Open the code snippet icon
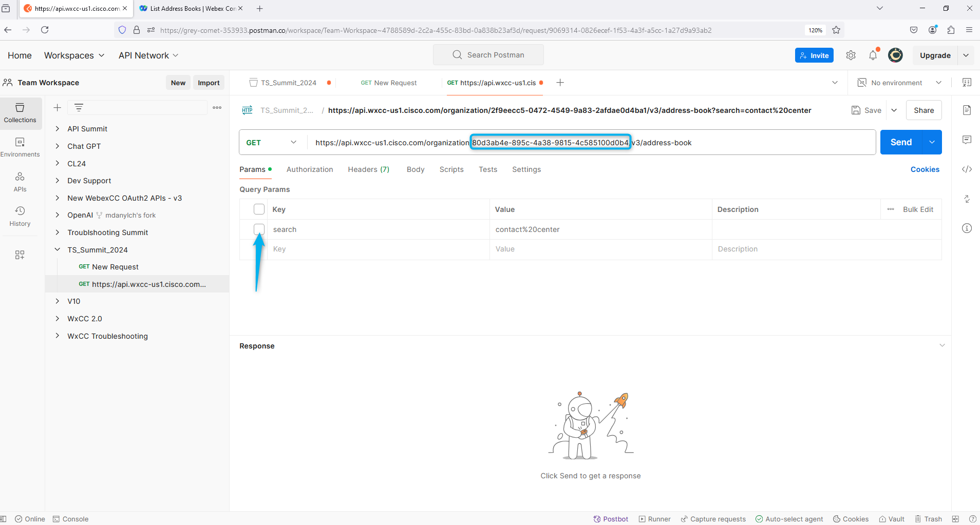980x525 pixels. click(967, 169)
